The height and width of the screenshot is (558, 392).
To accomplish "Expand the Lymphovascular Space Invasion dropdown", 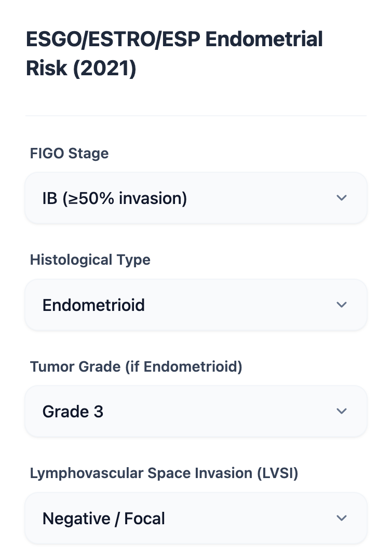I will [x=196, y=518].
